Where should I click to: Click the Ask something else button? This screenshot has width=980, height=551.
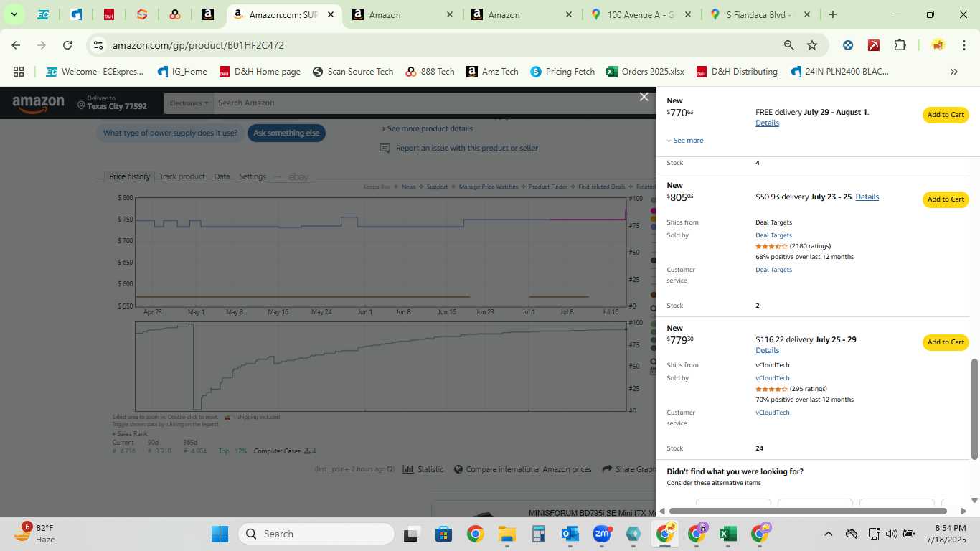point(286,133)
